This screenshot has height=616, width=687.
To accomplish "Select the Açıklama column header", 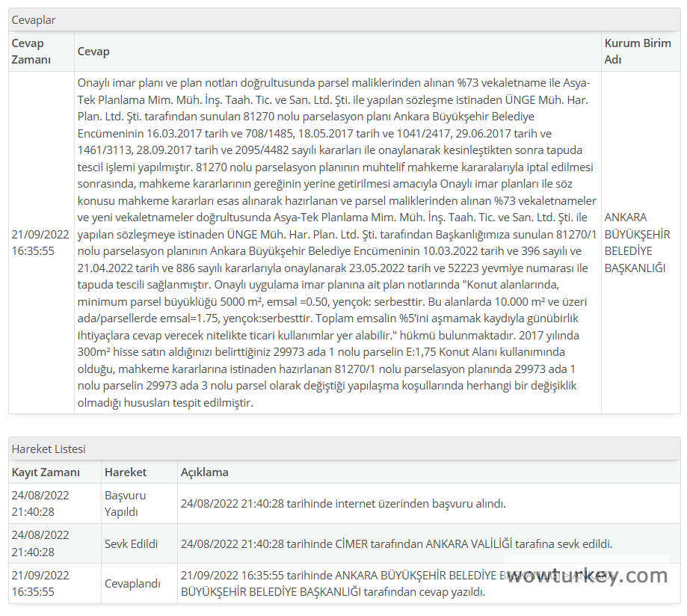I will point(205,472).
